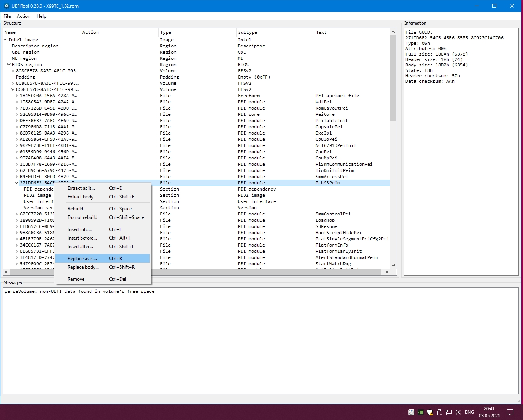Collapse the BIOS region node

pos(9,65)
